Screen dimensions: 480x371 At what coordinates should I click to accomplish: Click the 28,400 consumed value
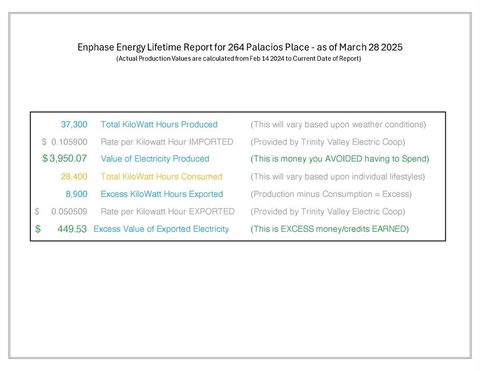pyautogui.click(x=74, y=177)
